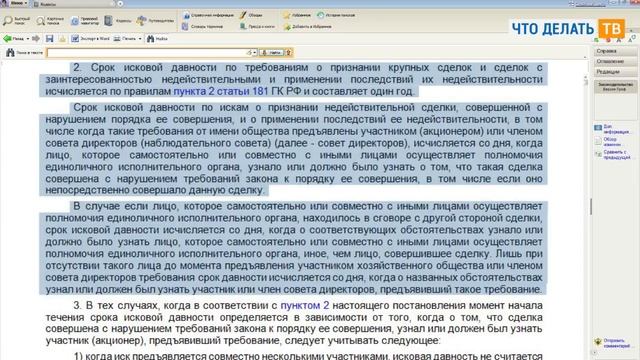Image resolution: width=640 pixels, height=360 pixels.
Task: Click the binoculars icon beside the in-text search field
Action: coord(10,52)
